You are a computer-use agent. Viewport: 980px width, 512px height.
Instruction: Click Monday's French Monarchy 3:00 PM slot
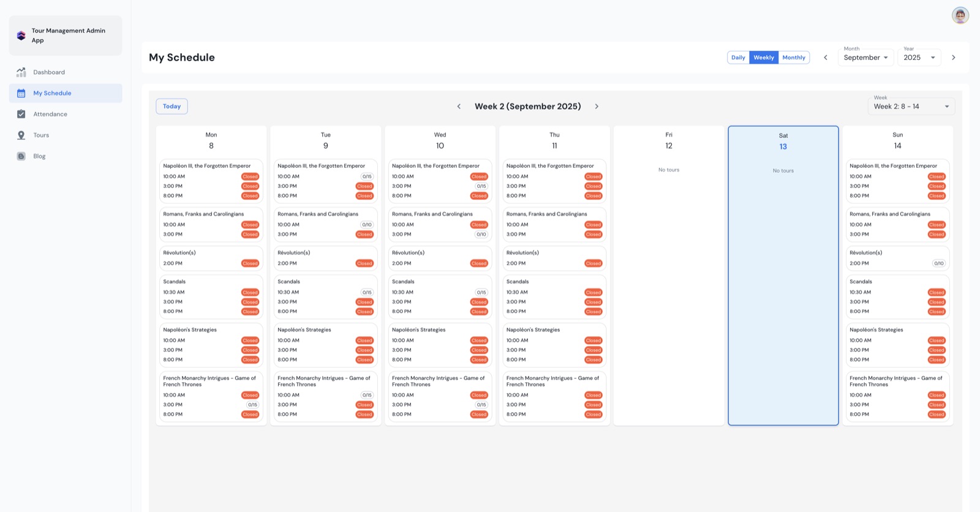tap(211, 405)
